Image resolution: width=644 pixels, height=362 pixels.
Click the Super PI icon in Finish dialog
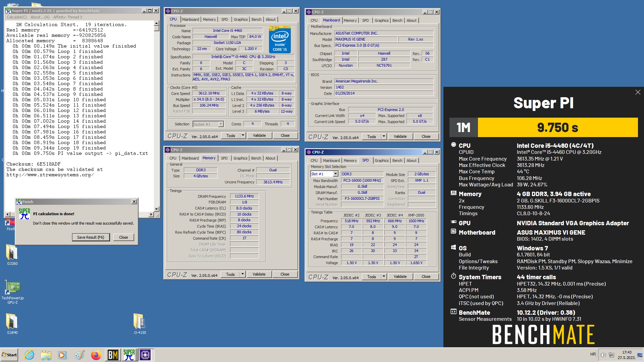click(24, 214)
